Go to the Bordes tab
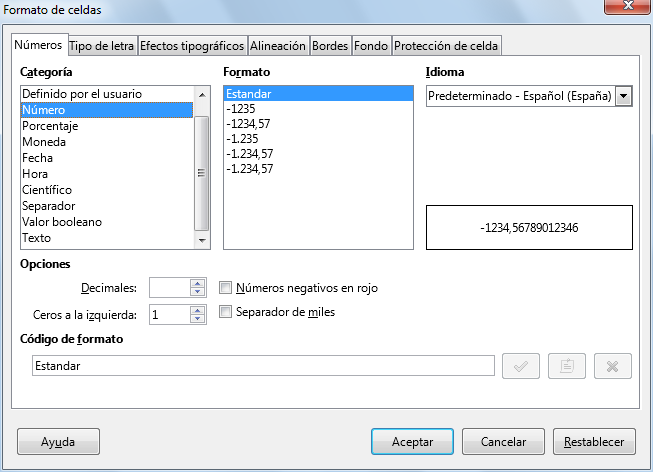 [x=330, y=46]
